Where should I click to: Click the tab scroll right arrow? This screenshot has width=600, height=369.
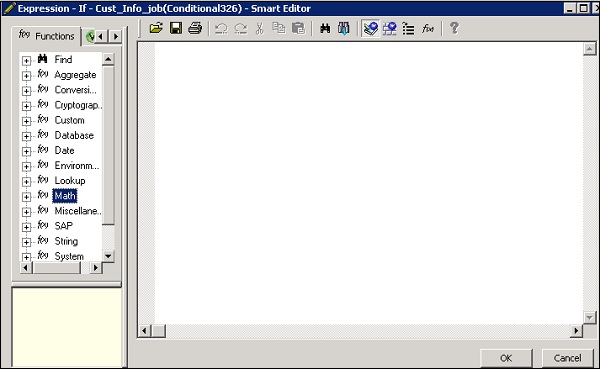[116, 37]
